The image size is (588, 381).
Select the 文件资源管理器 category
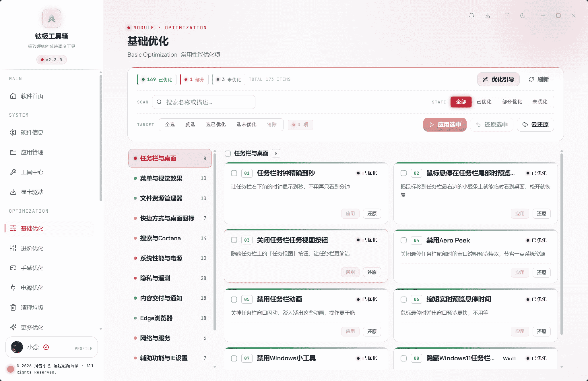[170, 198]
